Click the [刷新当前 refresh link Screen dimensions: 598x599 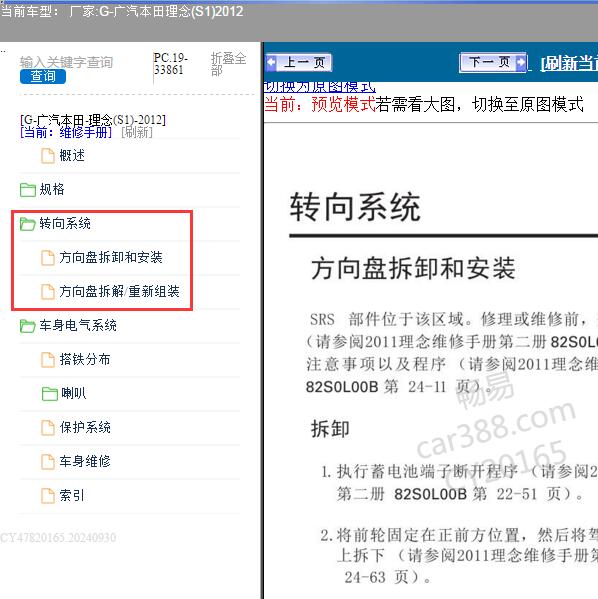click(569, 63)
